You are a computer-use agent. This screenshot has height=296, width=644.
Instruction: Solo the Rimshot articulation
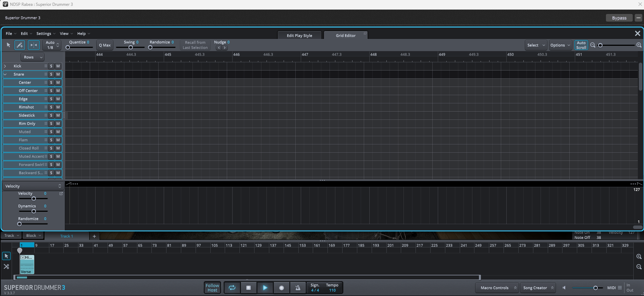pos(51,107)
